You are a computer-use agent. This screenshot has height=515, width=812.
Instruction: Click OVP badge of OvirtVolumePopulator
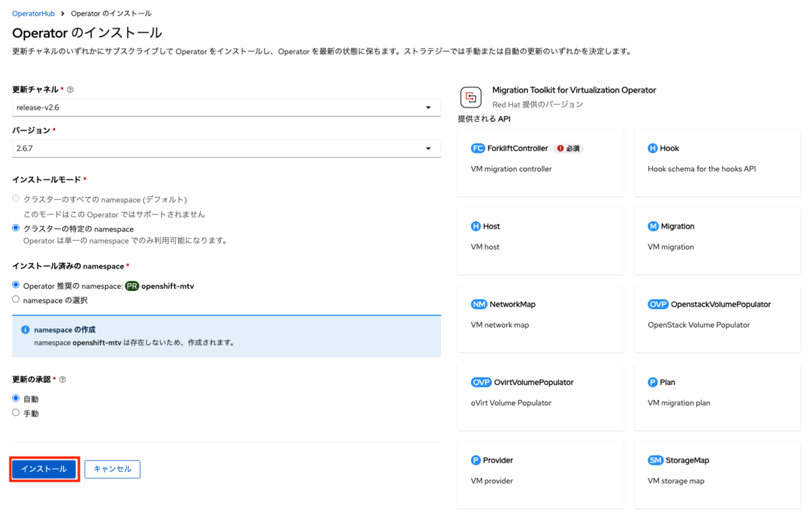click(x=481, y=382)
